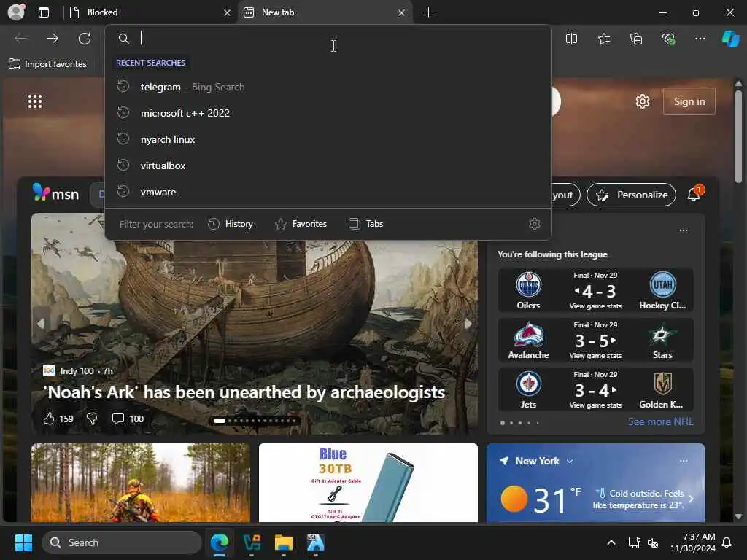Open the Windows notification bell in tray
Screen dimensions: 747x560
pos(727,542)
